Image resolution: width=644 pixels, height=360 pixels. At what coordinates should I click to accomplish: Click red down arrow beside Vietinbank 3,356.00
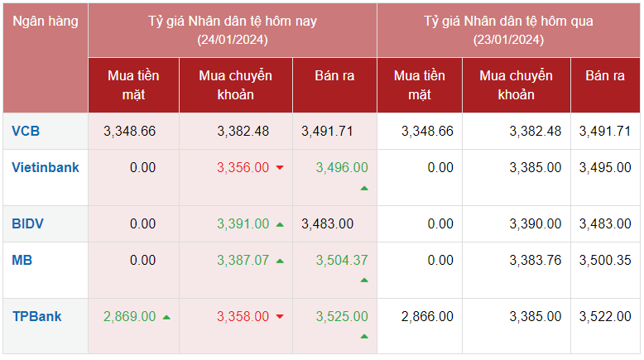280,168
